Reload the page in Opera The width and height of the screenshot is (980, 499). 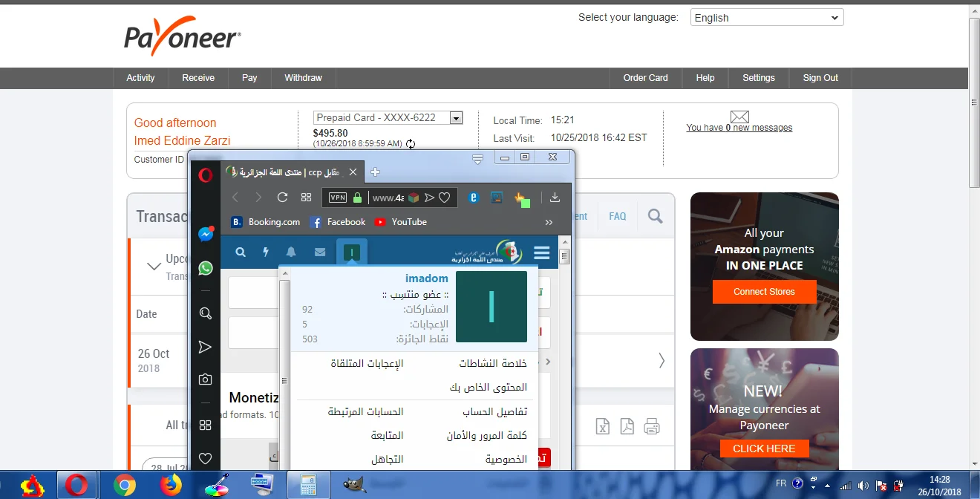click(x=282, y=198)
